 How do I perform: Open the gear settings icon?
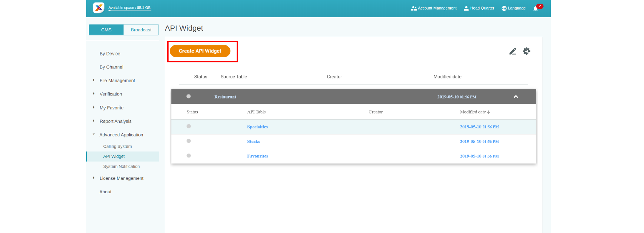tap(526, 51)
